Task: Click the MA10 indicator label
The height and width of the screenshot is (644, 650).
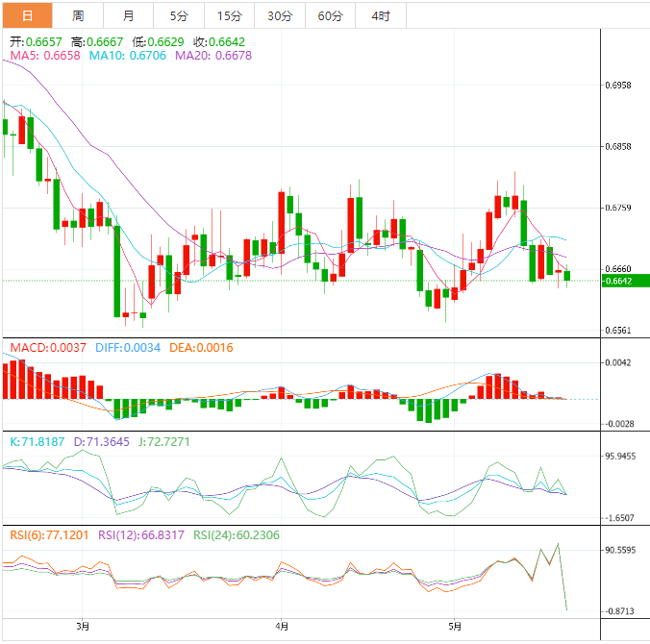Action: [127, 56]
